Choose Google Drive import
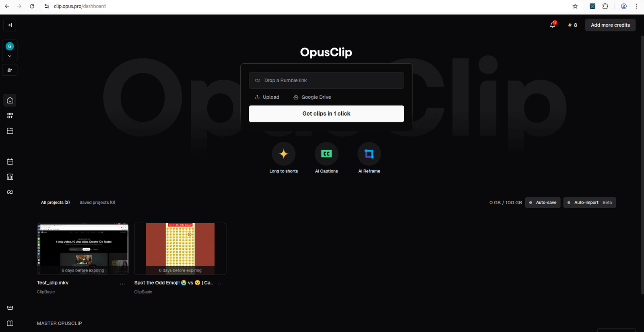The width and height of the screenshot is (644, 332). pos(312,97)
